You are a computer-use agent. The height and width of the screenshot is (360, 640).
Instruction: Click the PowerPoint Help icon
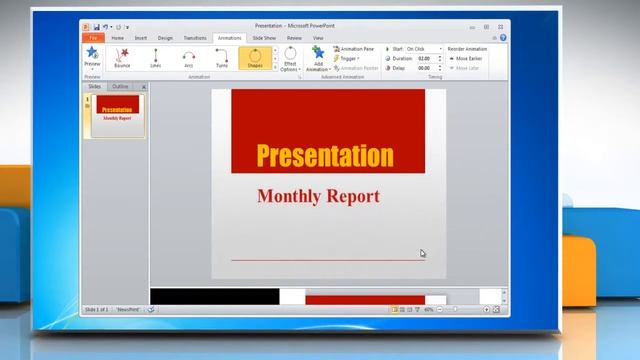coord(503,38)
